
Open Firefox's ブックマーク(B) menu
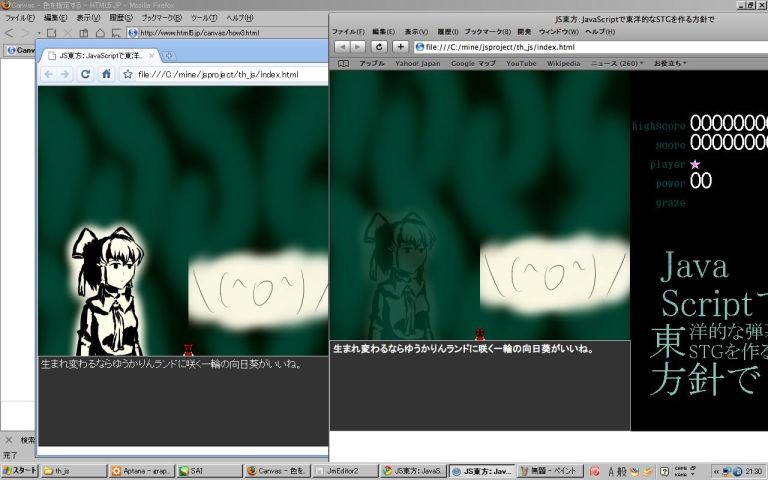[x=161, y=18]
